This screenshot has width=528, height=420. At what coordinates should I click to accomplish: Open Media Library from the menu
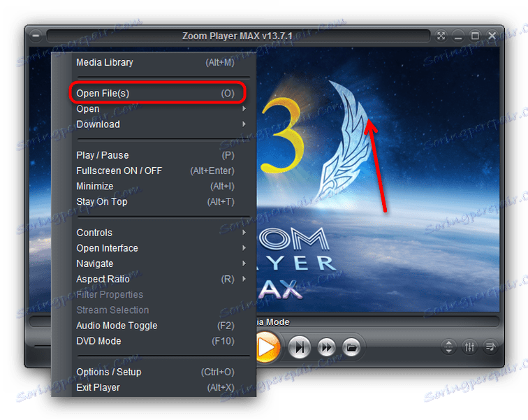click(x=155, y=62)
